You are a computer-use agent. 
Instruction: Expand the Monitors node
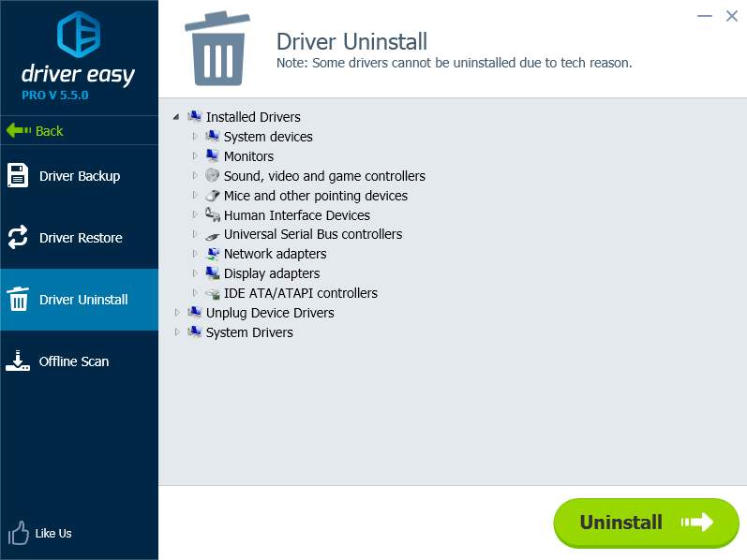point(195,155)
